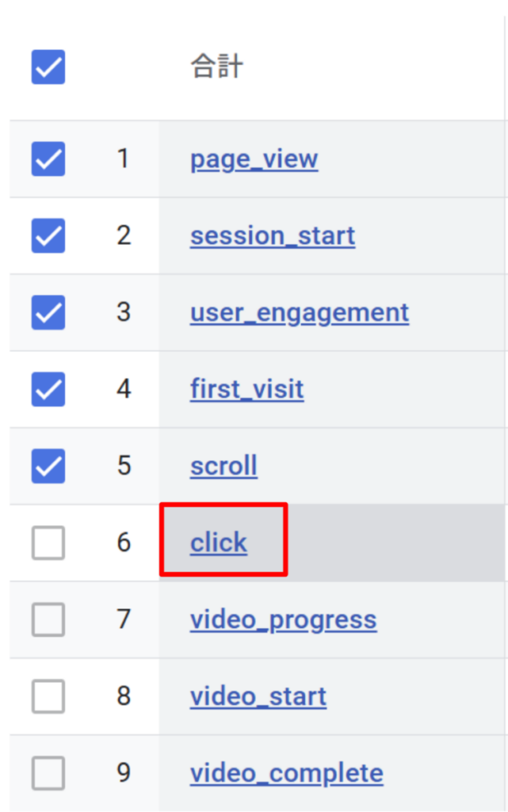The width and height of the screenshot is (508, 812).
Task: Untick the user_engagement row checkbox
Action: pyautogui.click(x=48, y=313)
